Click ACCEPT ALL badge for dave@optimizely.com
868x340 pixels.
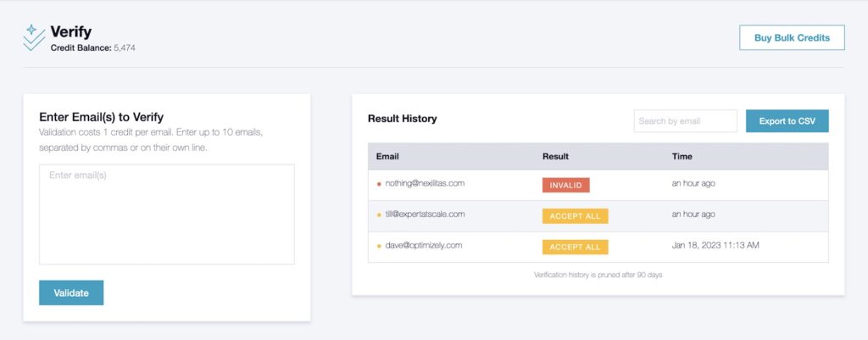pyautogui.click(x=576, y=247)
